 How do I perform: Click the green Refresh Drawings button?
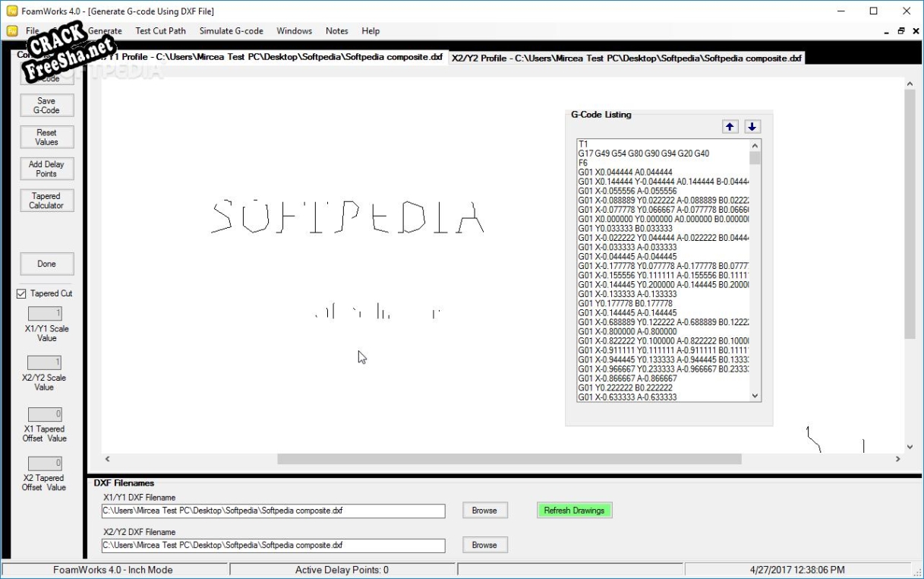click(574, 511)
